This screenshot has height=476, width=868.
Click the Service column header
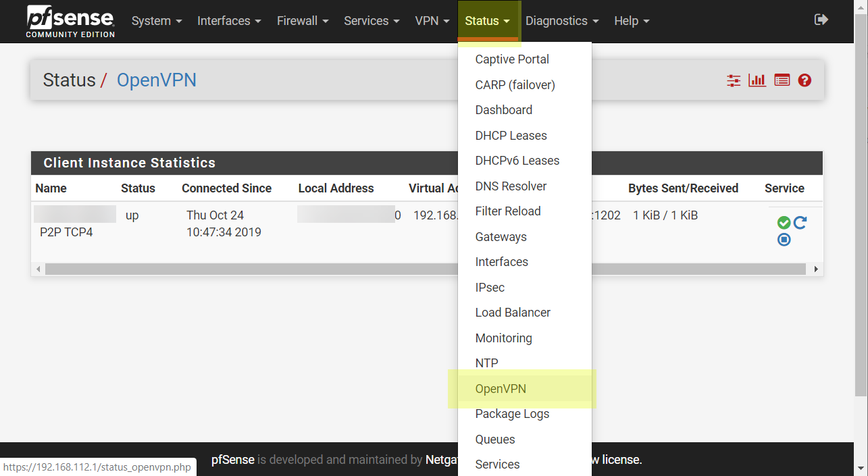(x=784, y=188)
